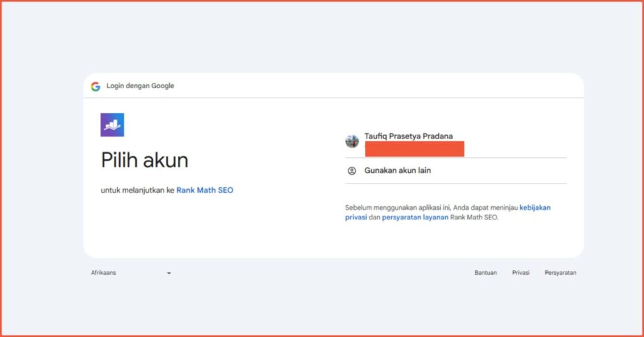Click the redacted email bar under account name
Screen dimensions: 644x337
pyautogui.click(x=414, y=149)
